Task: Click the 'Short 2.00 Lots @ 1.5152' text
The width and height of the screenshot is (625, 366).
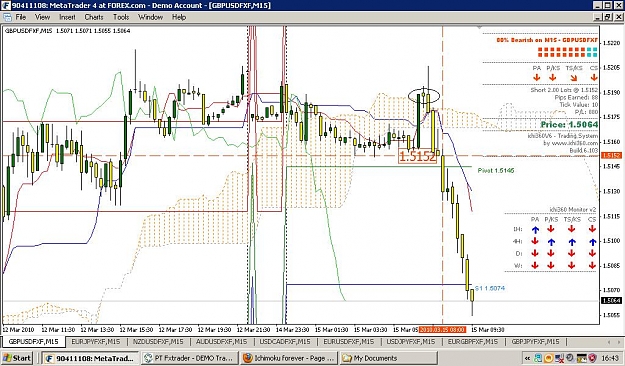Action: pos(564,90)
